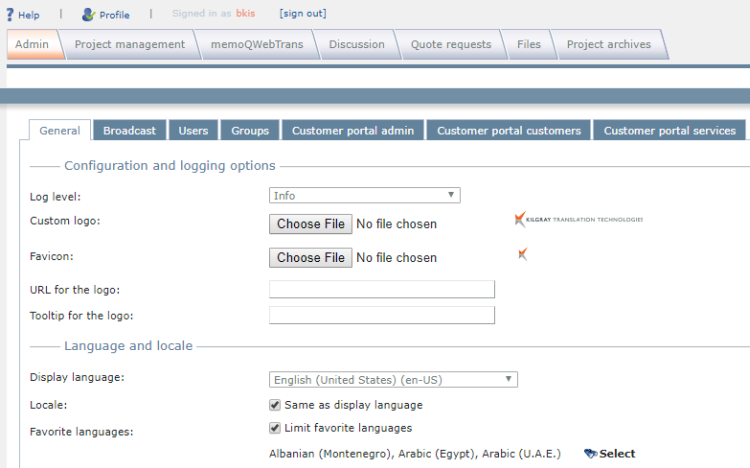
Task: Click the Kilgray favicon preview icon
Action: (x=522, y=255)
